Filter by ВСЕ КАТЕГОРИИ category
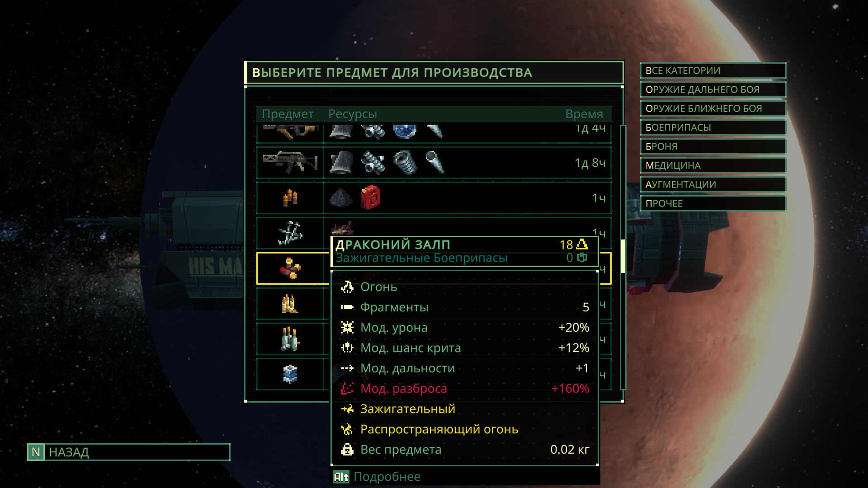The height and width of the screenshot is (488, 868). coord(713,70)
